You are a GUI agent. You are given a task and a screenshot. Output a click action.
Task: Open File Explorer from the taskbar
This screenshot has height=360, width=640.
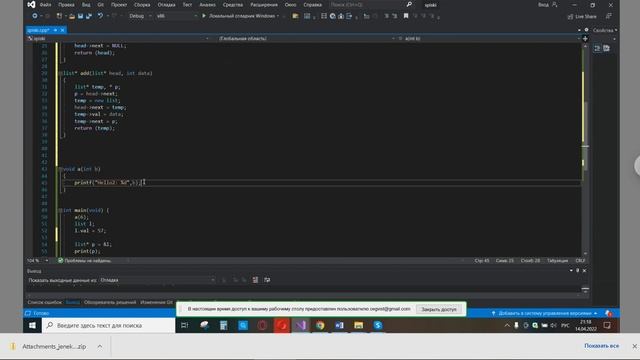(358, 325)
